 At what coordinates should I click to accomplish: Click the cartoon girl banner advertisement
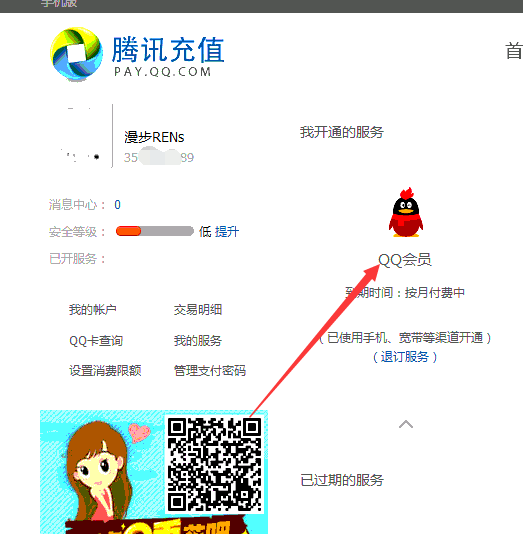[154, 472]
